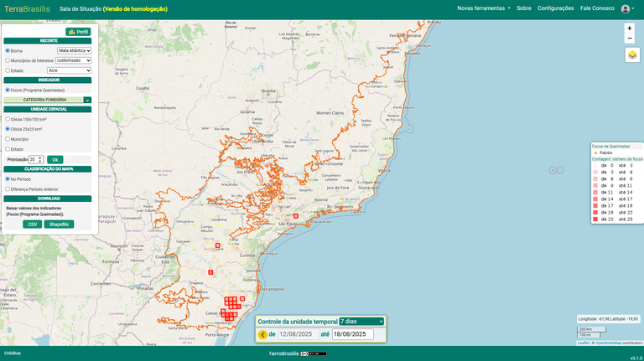Click the Perfil chart button

[78, 32]
